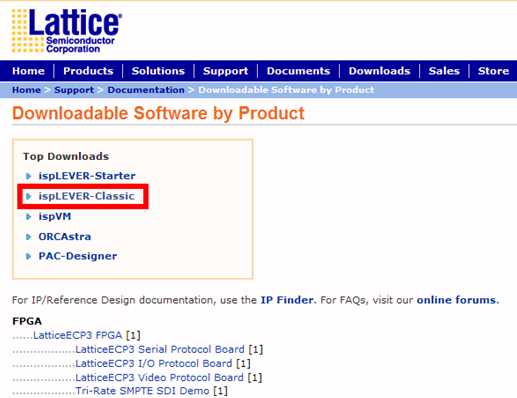Image resolution: width=517 pixels, height=398 pixels.
Task: Open the ispVM download link
Action: [55, 217]
